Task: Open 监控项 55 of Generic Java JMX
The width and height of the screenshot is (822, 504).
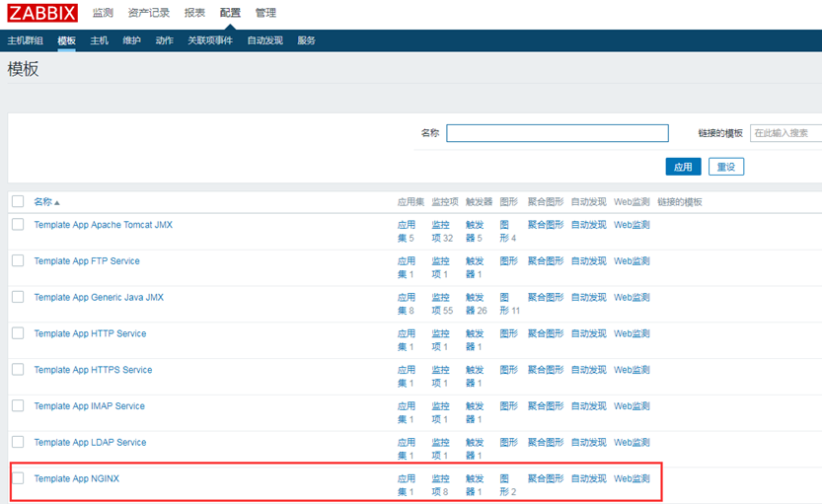Action: click(x=442, y=304)
